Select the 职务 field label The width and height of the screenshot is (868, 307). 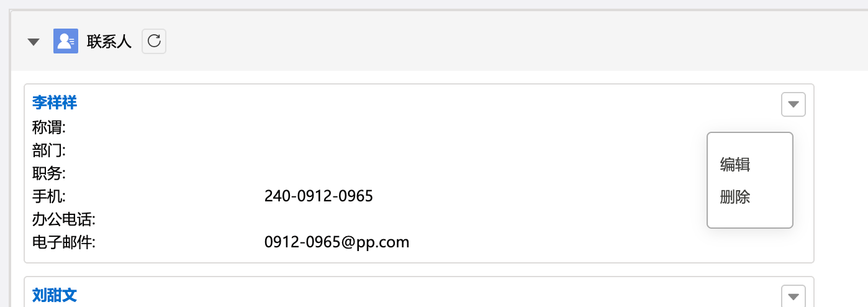point(49,173)
